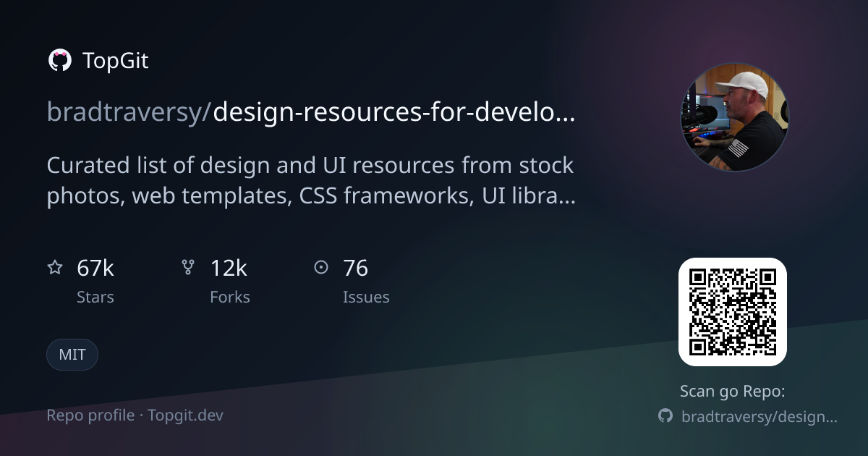Click the 'Curated list of design' description line
The height and width of the screenshot is (456, 868).
[310, 166]
